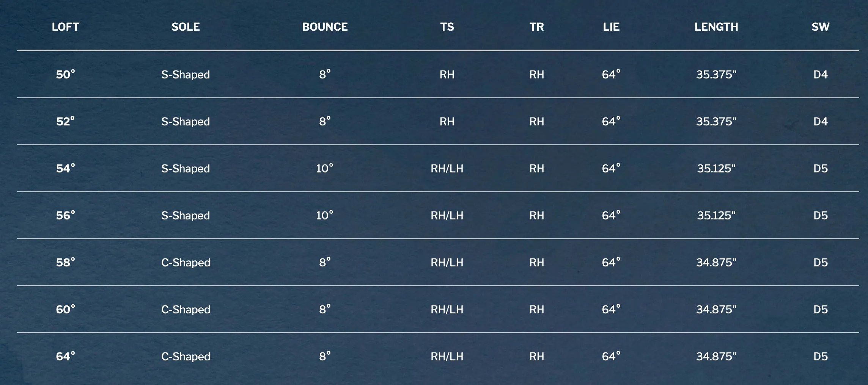The width and height of the screenshot is (868, 385).
Task: Click the 10° bounce in 56° row
Action: 325,215
